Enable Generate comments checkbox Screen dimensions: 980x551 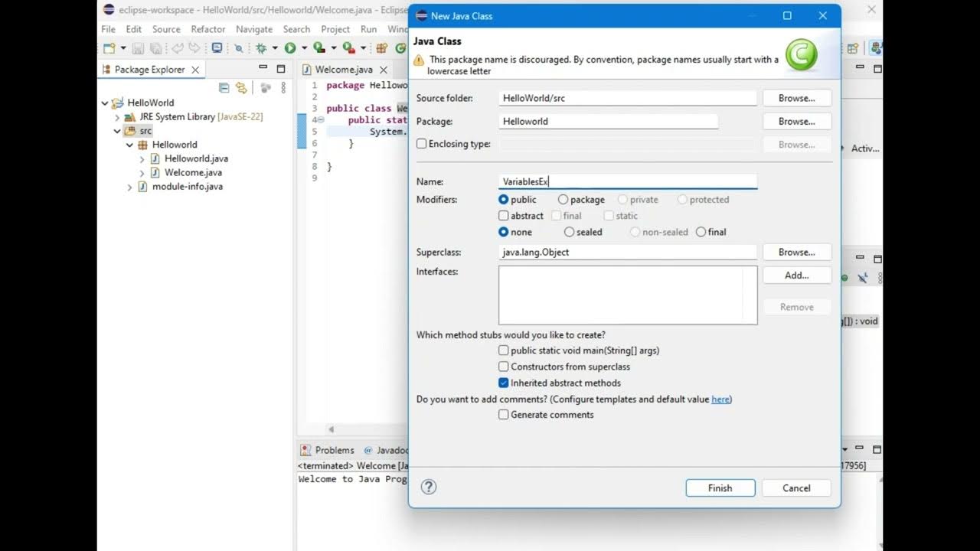(x=504, y=415)
